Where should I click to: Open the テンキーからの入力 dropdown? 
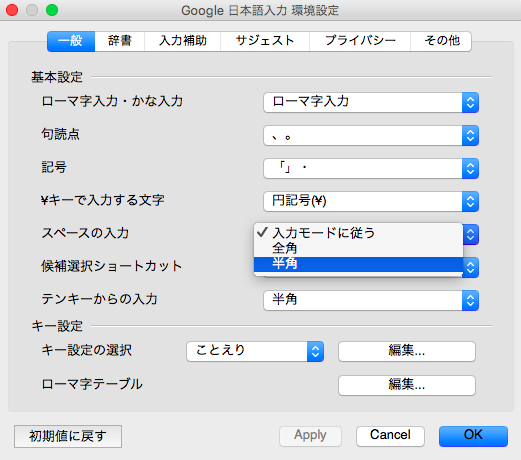[x=371, y=300]
